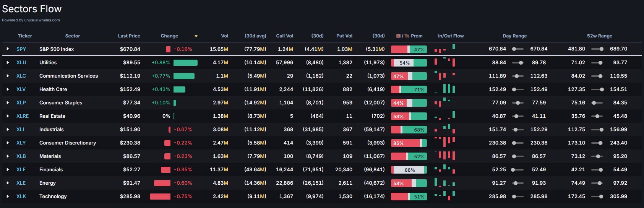The height and width of the screenshot is (208, 644).
Task: Click the sort arrow beside Change
Action: point(196,36)
